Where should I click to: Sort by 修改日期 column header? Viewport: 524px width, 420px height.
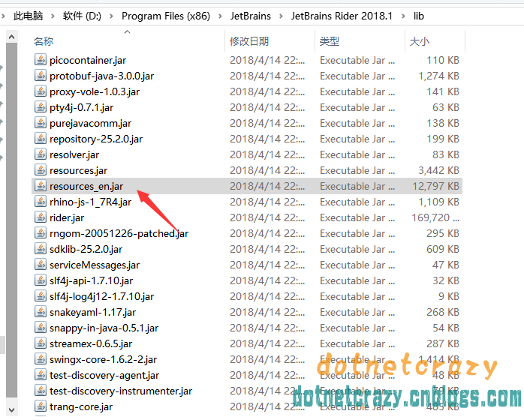[x=249, y=41]
